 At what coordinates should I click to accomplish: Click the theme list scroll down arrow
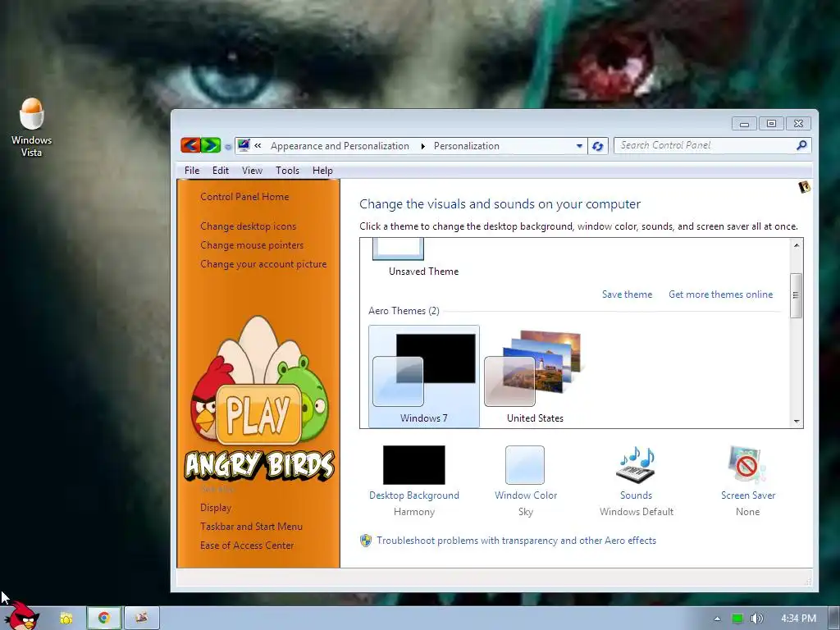click(797, 421)
